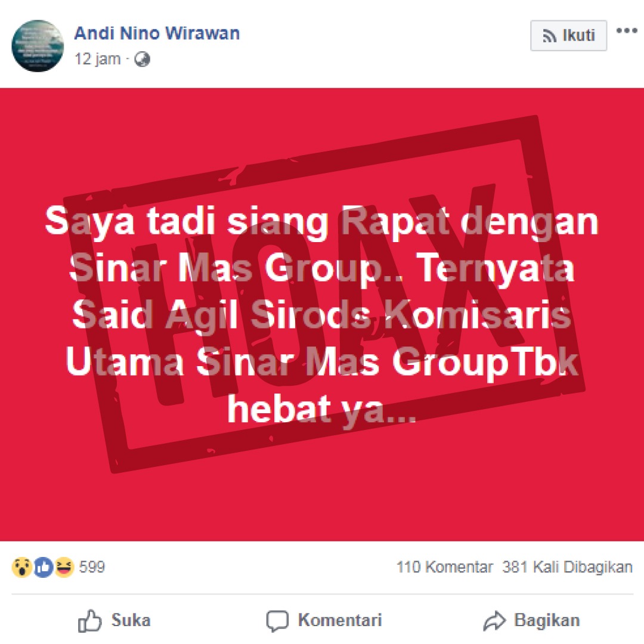Open the Andi Nino Wirawan profile link
This screenshot has height=644, width=644.
(157, 33)
